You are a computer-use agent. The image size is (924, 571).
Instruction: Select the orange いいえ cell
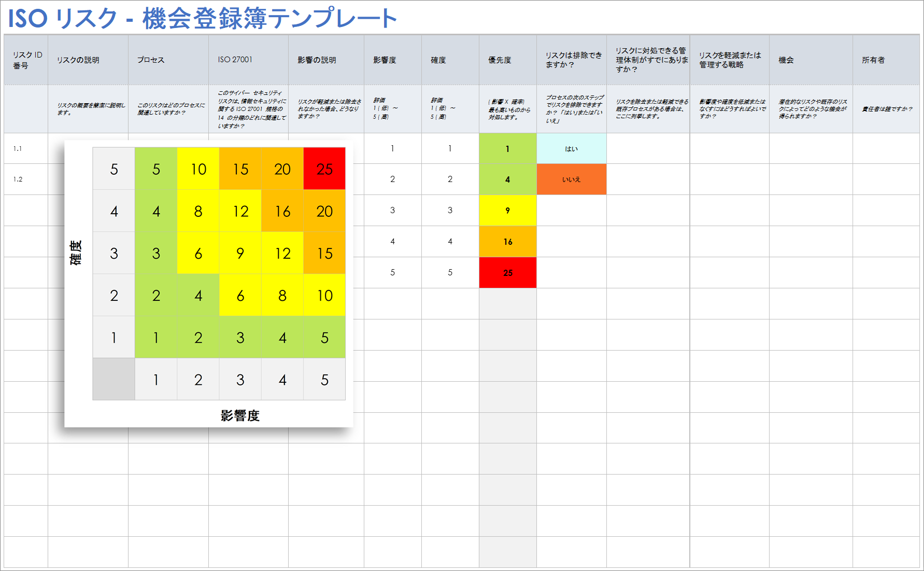pos(572,179)
